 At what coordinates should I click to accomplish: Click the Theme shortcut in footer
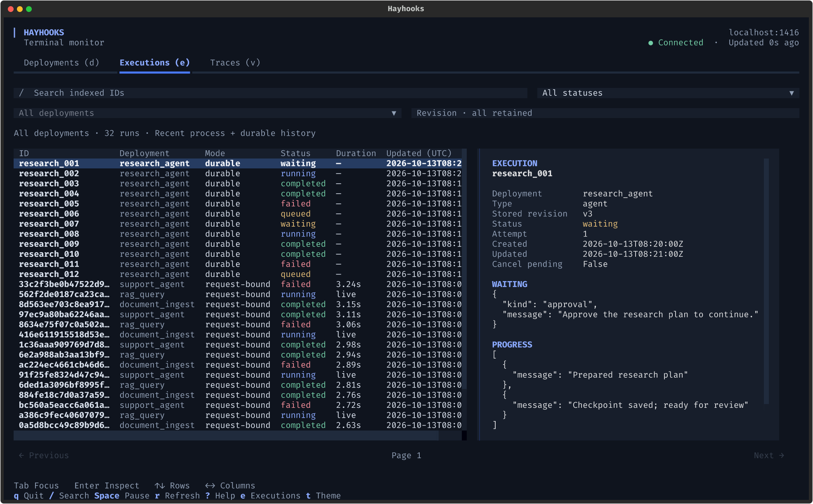323,496
